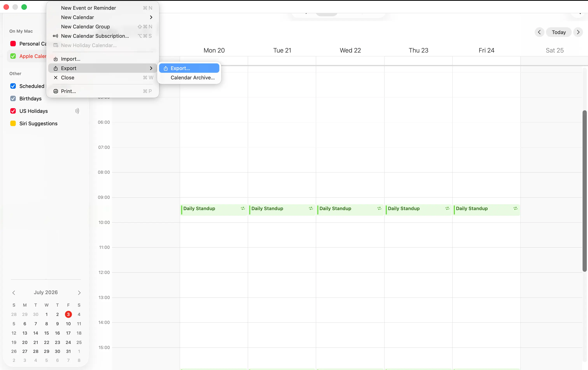This screenshot has height=370, width=588.
Task: Click repeat icon on Fri 24 Daily Standup
Action: (515, 208)
